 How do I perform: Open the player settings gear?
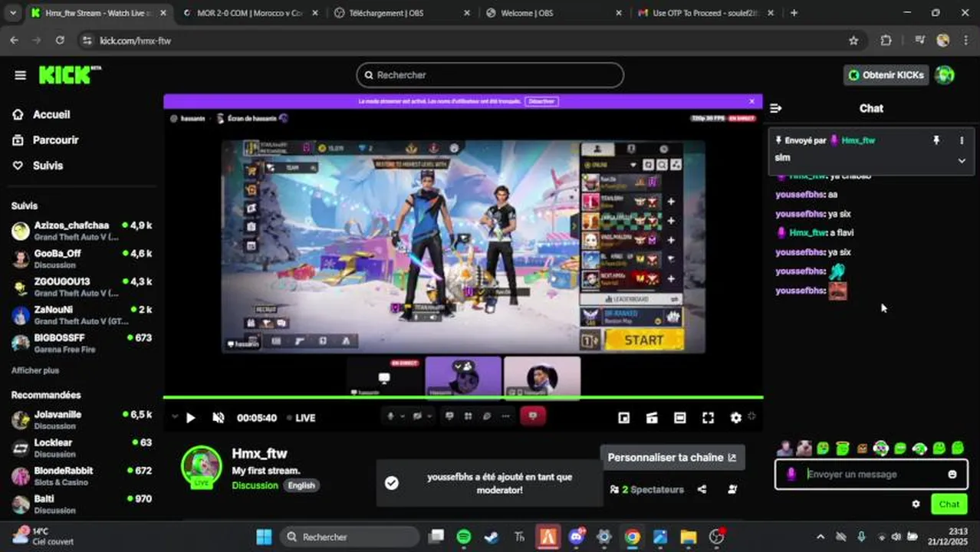coord(736,418)
